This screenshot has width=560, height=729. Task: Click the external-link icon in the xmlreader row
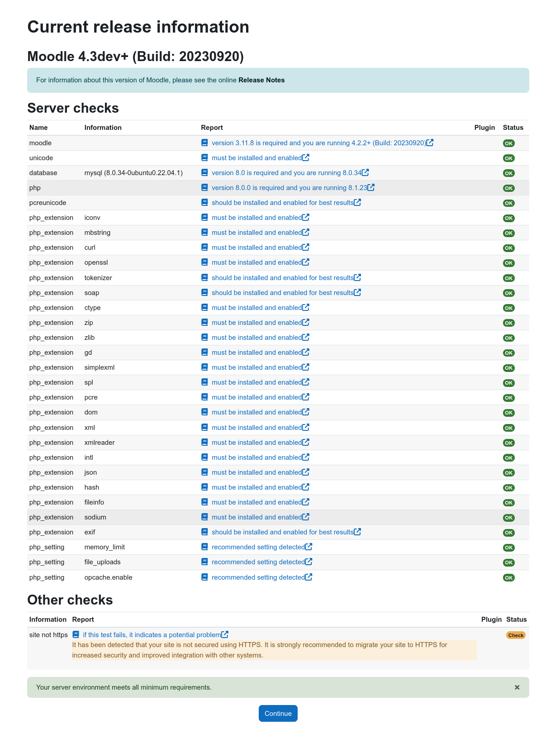[x=306, y=442]
